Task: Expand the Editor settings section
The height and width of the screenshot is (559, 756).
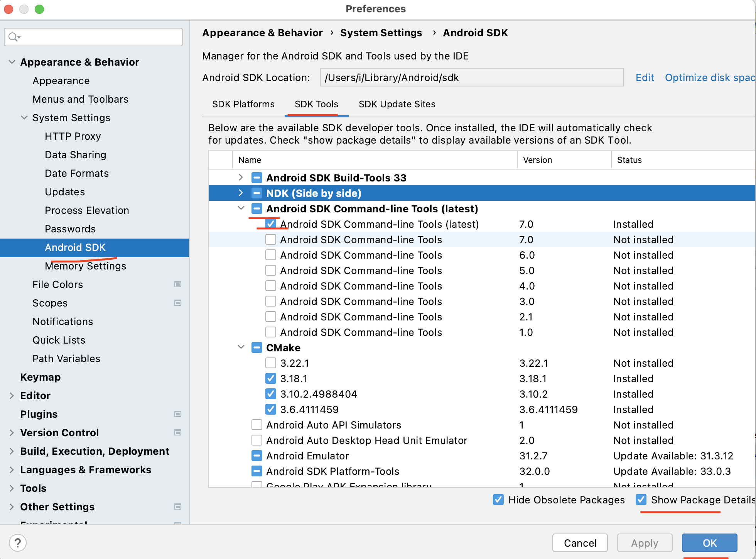Action: coord(12,396)
